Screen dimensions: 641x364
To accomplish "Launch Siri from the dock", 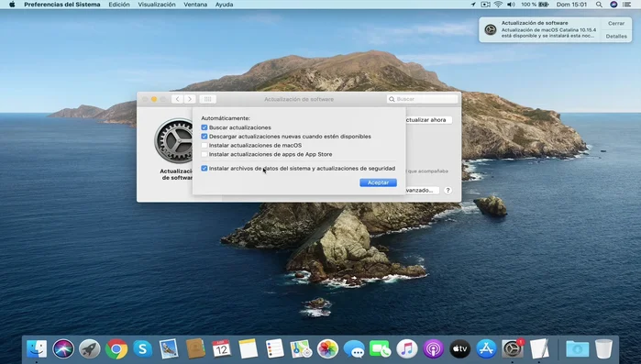I will click(x=63, y=349).
